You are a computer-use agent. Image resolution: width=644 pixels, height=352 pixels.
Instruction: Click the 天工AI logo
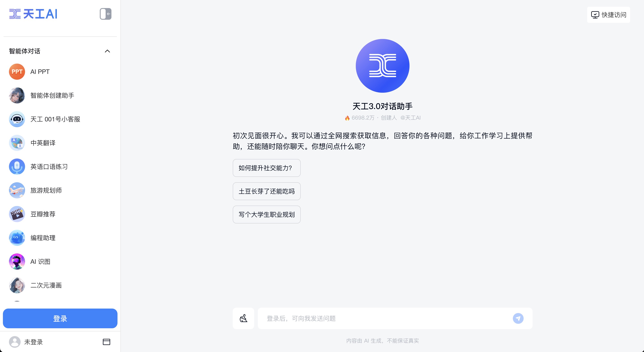click(x=33, y=14)
